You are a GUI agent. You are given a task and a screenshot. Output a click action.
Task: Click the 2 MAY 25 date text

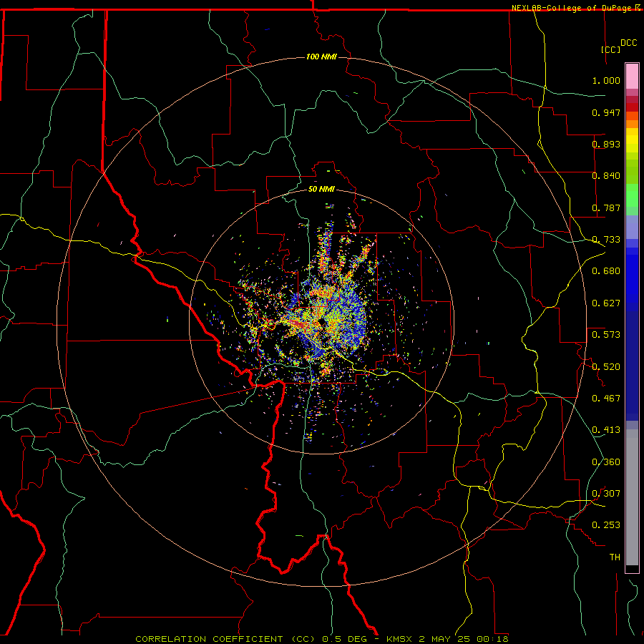[444, 639]
